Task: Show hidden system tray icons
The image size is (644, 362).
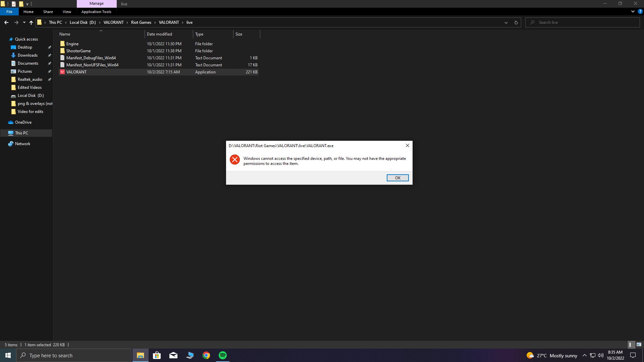Action: (x=584, y=355)
